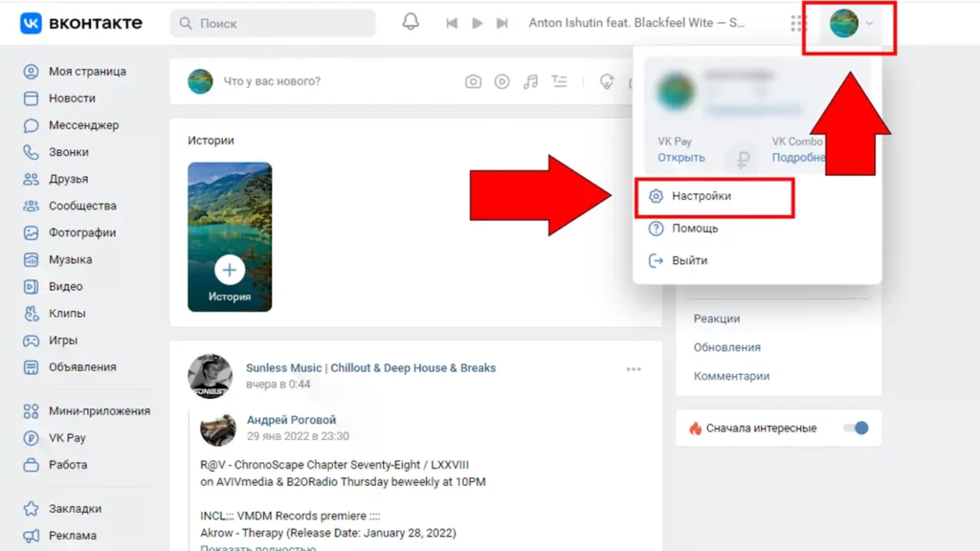Image resolution: width=980 pixels, height=551 pixels.
Task: Click the Открыть link under VK Pay
Action: [x=680, y=158]
